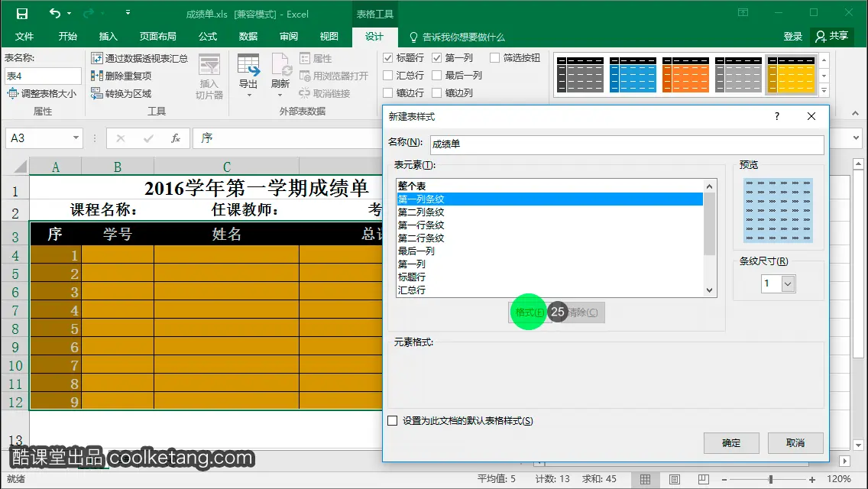Open the 数据 tab
Screen dimensions: 868x489
click(x=248, y=37)
